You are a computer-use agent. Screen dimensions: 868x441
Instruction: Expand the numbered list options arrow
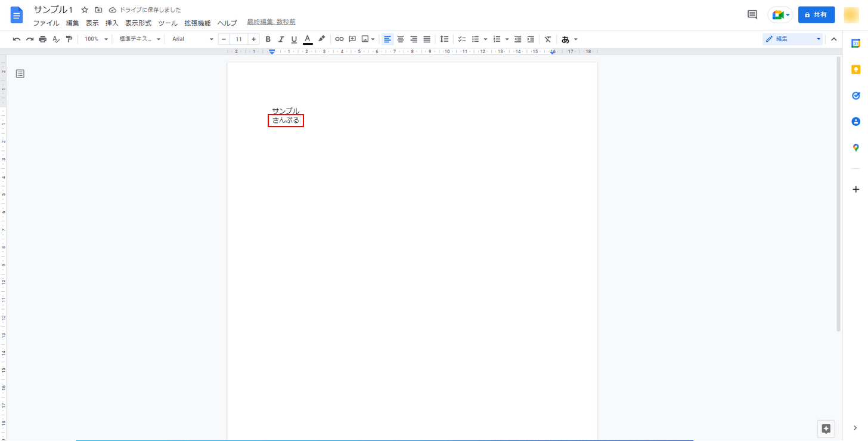(507, 39)
